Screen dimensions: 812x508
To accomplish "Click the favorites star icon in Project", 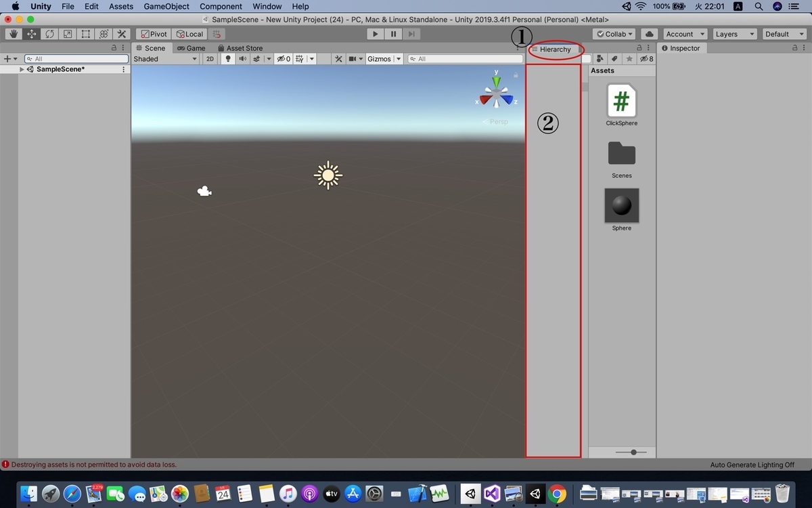I will tap(629, 59).
